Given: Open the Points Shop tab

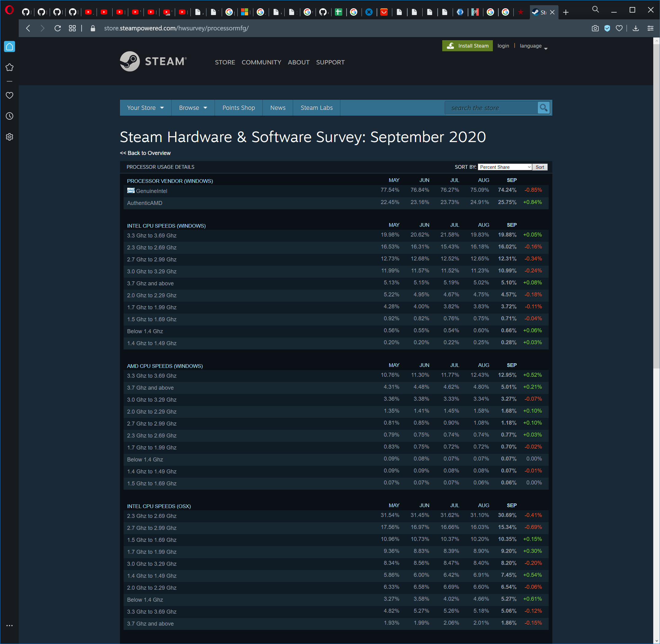Looking at the screenshot, I should click(239, 108).
